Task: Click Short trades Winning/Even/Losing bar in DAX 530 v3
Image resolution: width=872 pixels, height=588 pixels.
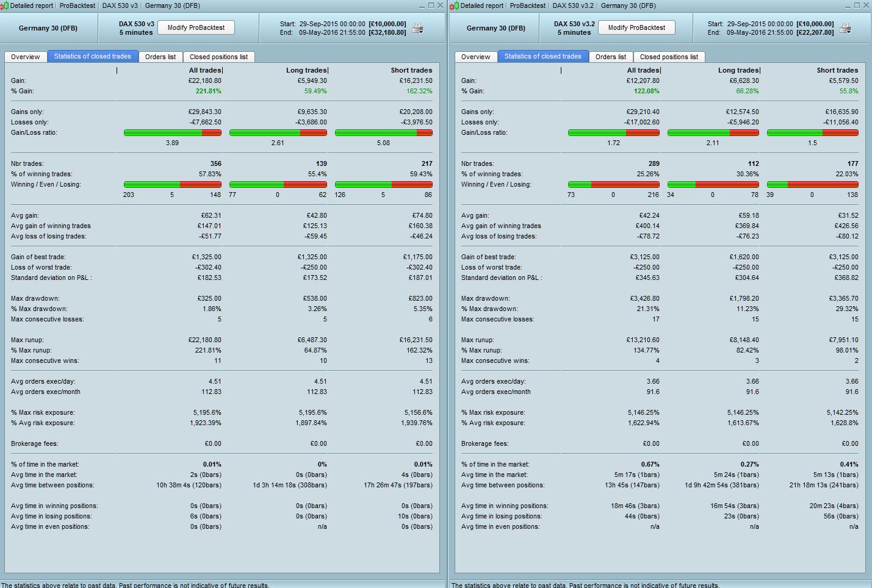Action: 384,184
